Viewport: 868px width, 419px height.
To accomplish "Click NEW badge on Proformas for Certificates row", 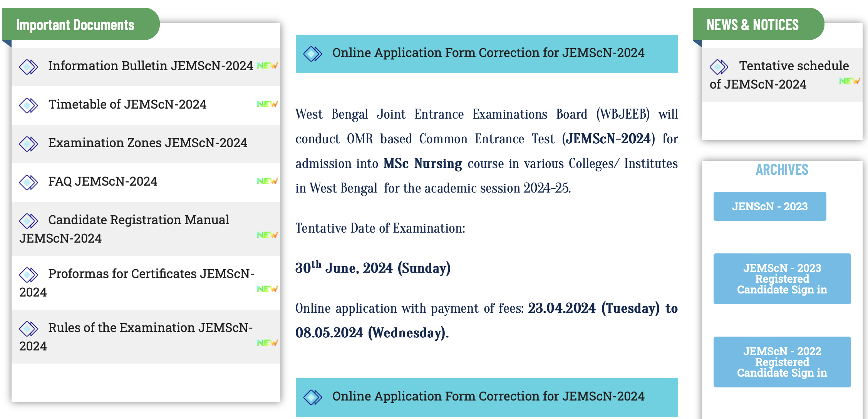I will 267,289.
